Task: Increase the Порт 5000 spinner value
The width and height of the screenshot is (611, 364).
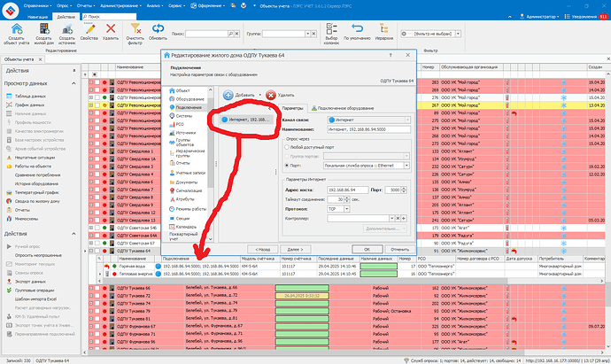Action: [x=404, y=189]
